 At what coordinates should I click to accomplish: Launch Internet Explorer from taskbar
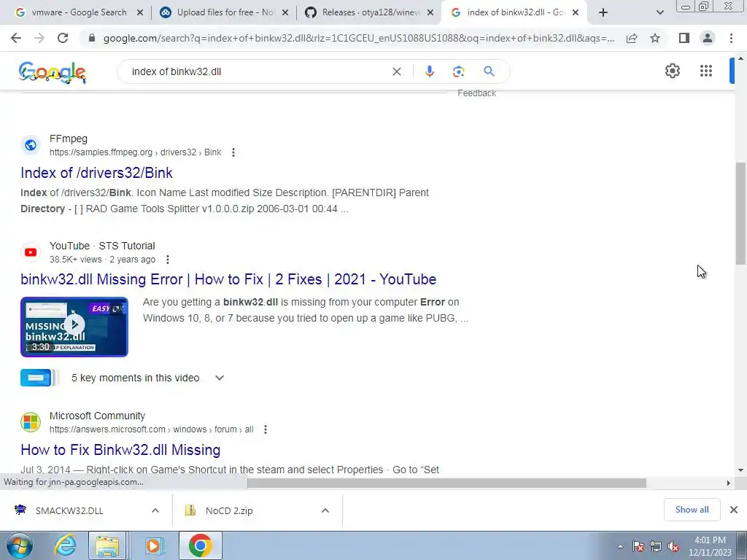(65, 545)
